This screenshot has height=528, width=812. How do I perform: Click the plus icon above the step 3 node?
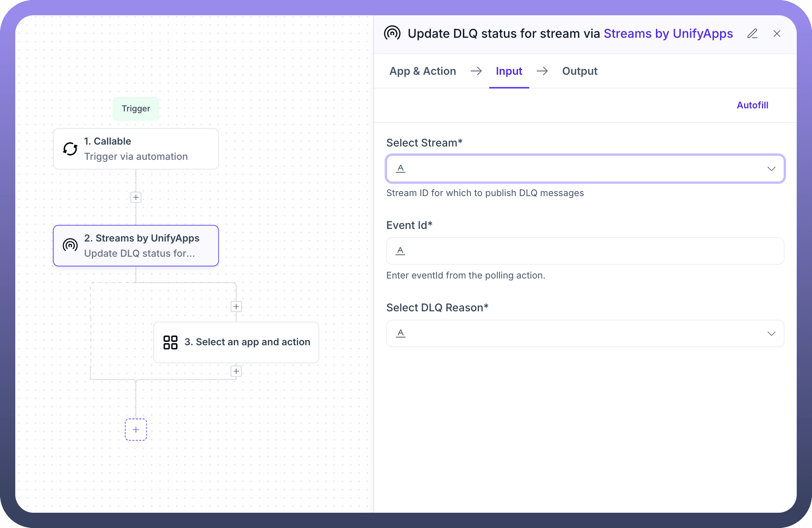236,306
